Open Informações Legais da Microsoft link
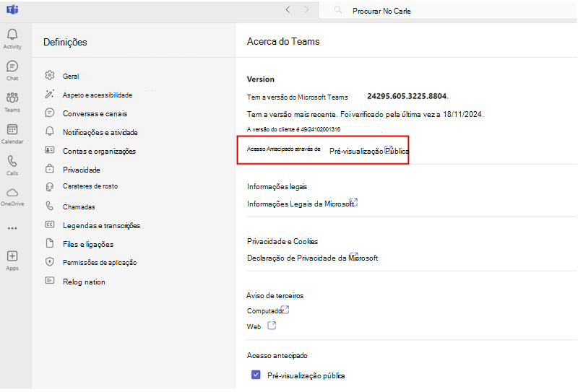578x392 pixels. (301, 204)
